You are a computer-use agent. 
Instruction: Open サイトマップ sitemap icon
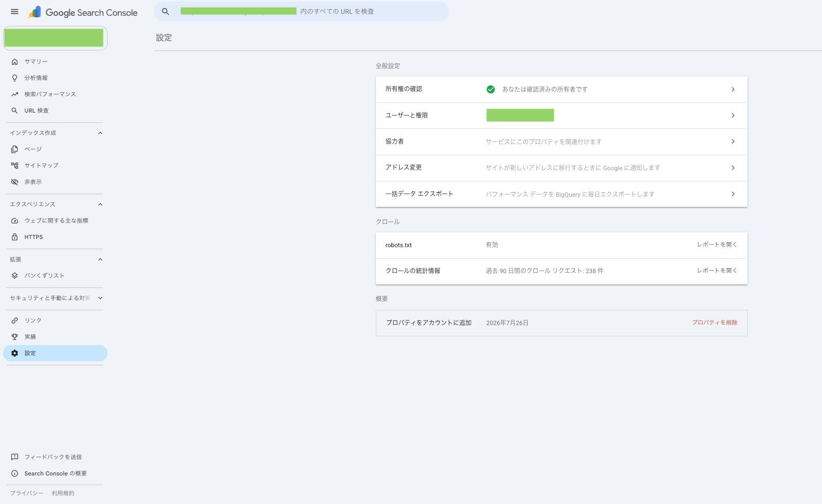click(15, 166)
